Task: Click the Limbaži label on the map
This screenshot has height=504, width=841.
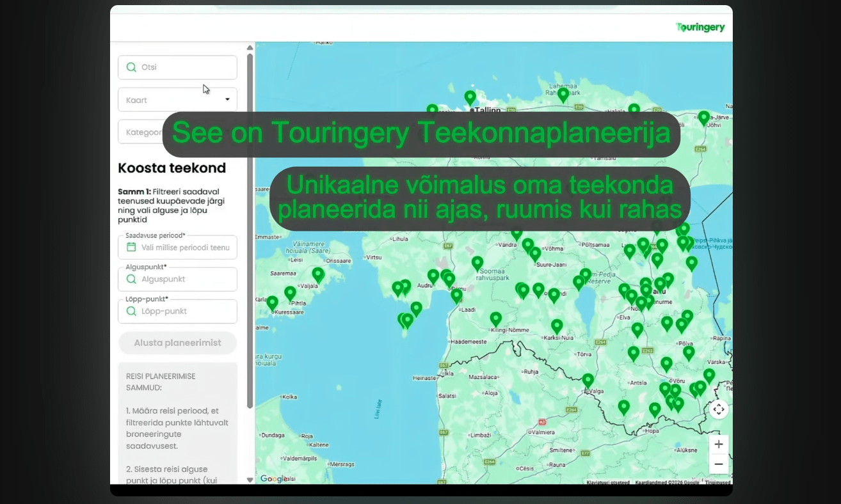Action: coord(481,435)
